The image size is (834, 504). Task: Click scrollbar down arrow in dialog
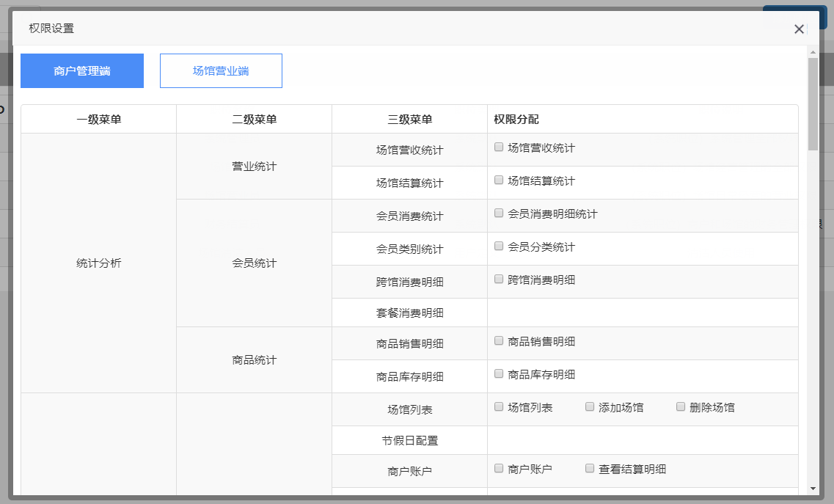pyautogui.click(x=813, y=489)
